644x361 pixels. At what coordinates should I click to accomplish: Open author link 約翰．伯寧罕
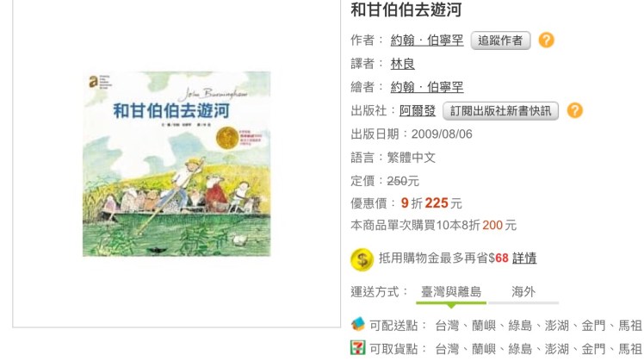427,40
